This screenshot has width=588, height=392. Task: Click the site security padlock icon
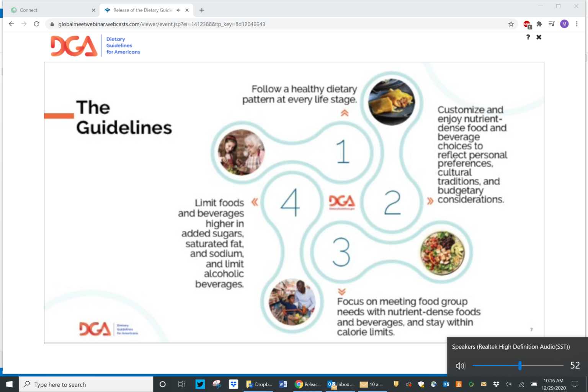(51, 24)
